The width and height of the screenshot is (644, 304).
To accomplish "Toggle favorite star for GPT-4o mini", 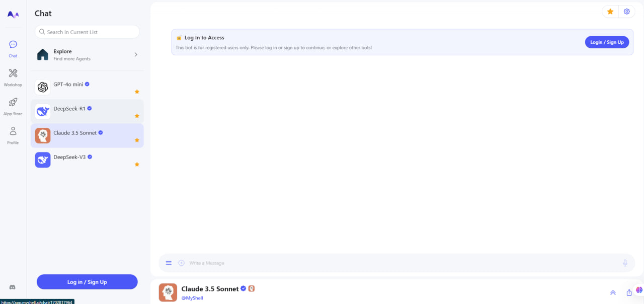I will pyautogui.click(x=137, y=92).
